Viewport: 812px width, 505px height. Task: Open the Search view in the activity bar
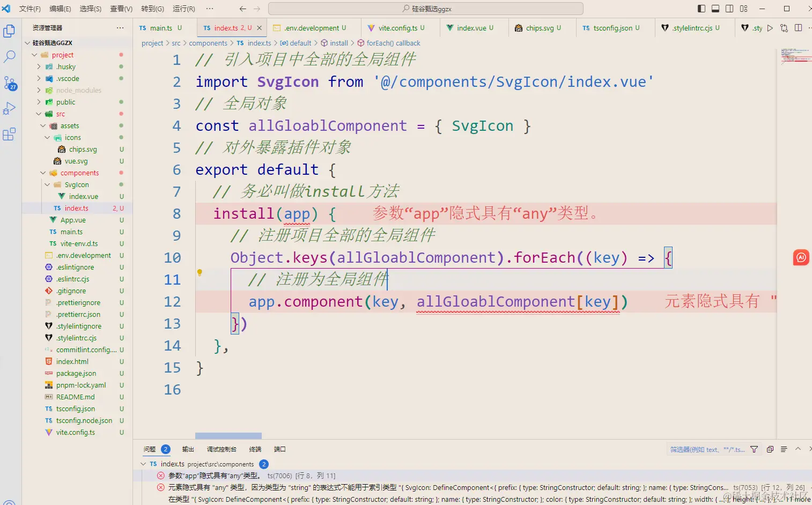(10, 56)
